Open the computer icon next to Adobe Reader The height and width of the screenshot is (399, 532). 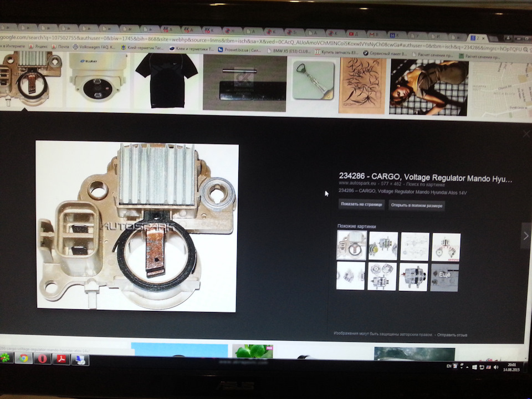pos(80,360)
